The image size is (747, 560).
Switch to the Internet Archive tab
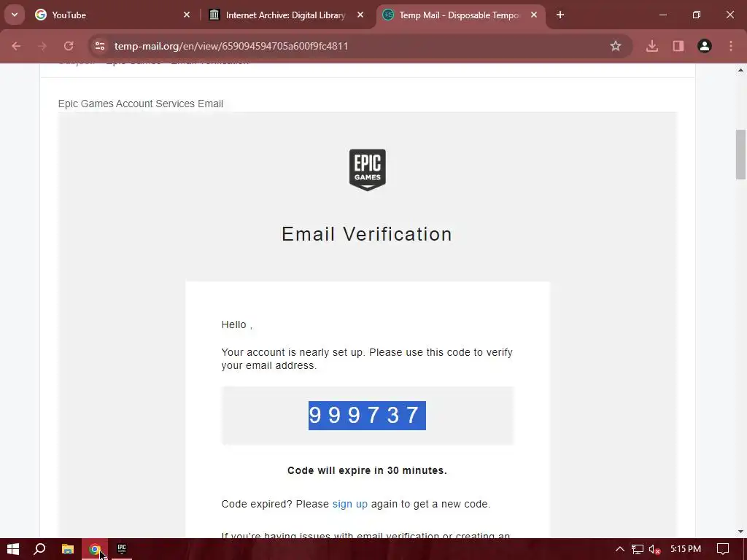coord(287,15)
